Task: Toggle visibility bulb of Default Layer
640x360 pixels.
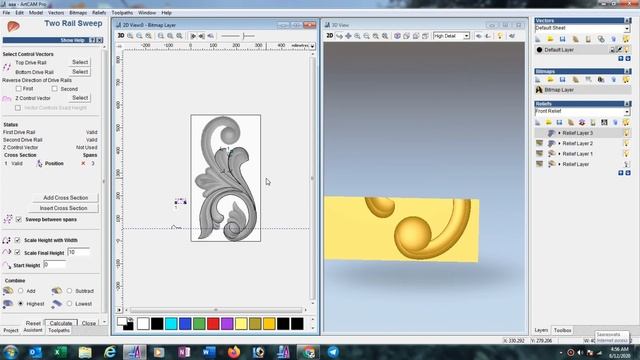Action: tap(627, 50)
